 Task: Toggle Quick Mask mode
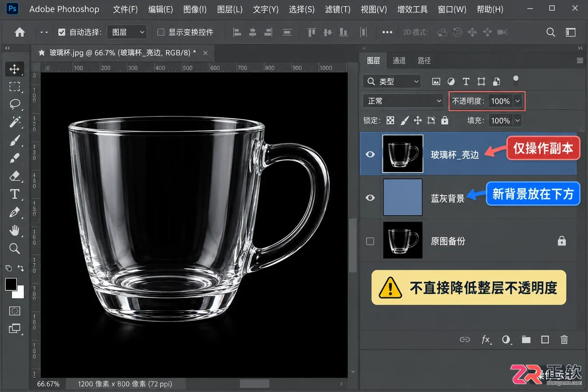[x=15, y=311]
